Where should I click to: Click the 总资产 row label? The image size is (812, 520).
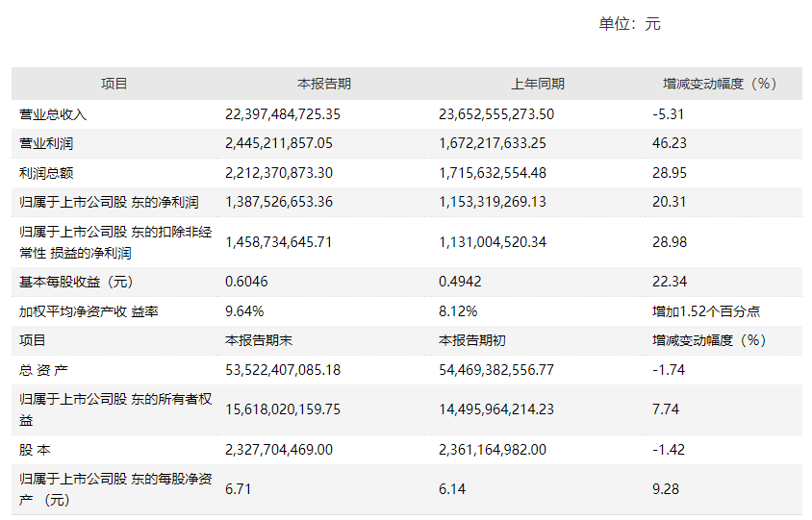pos(43,370)
